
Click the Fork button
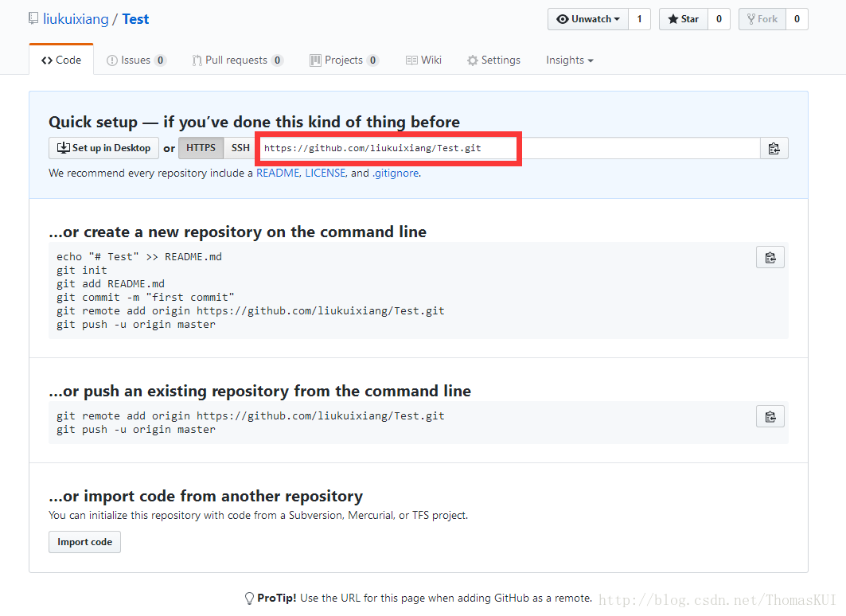pyautogui.click(x=762, y=19)
